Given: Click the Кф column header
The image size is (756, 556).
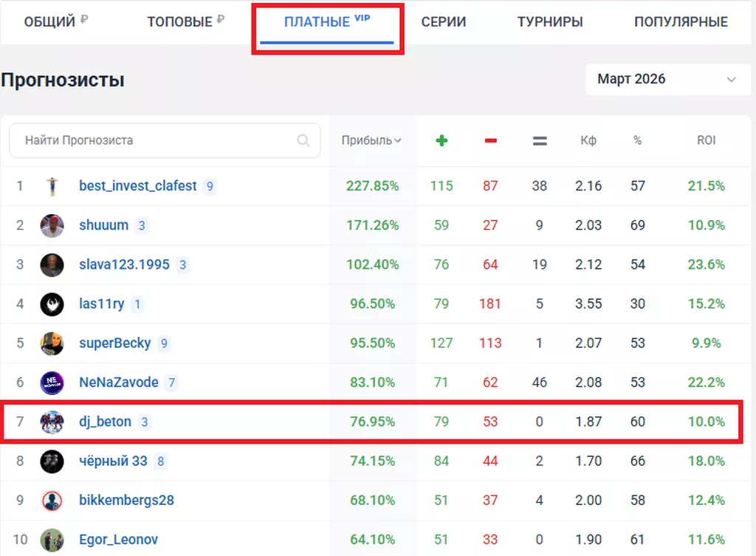Looking at the screenshot, I should click(x=588, y=140).
